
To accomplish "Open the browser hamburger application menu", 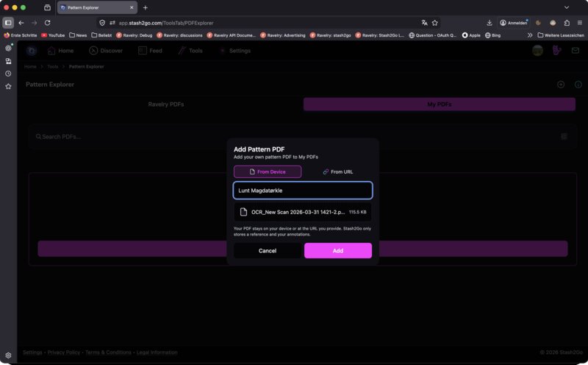I will [x=579, y=23].
